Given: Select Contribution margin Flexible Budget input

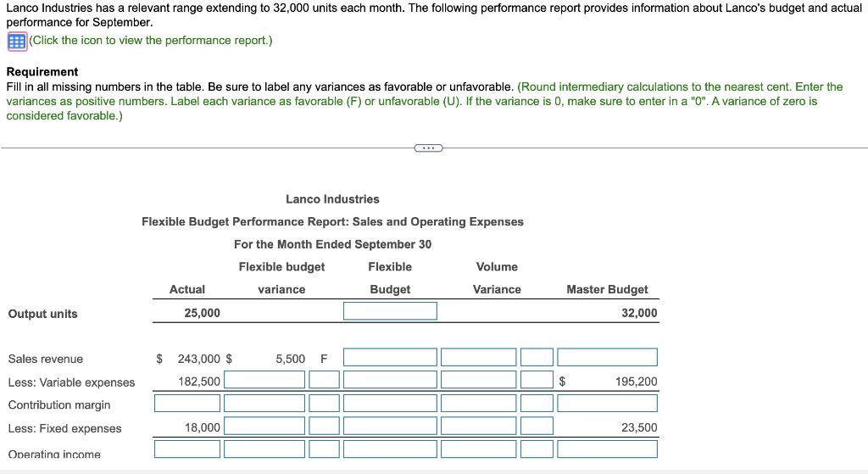Looking at the screenshot, I should pos(390,403).
